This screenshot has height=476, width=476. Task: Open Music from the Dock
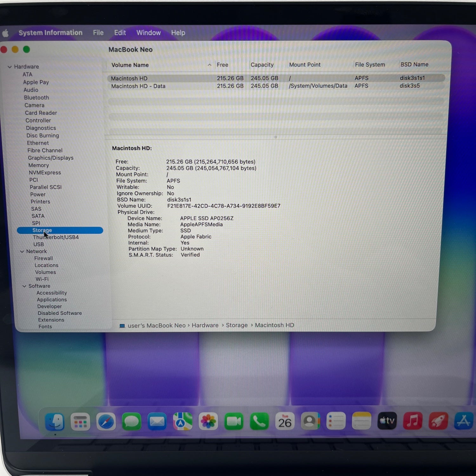click(x=413, y=421)
